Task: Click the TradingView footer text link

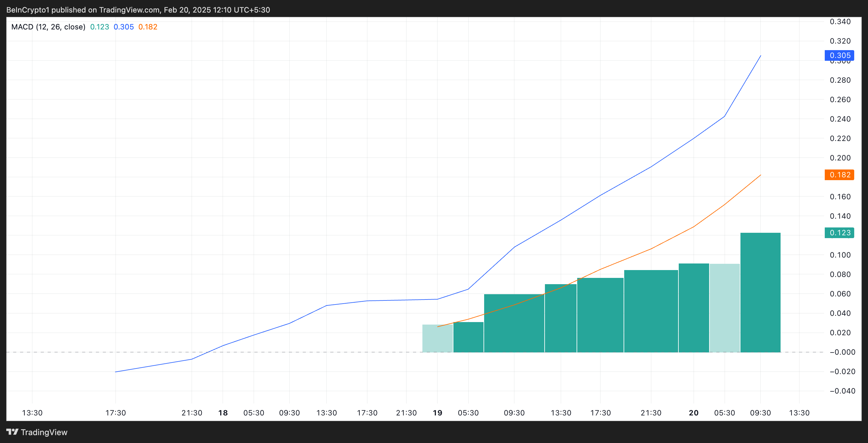Action: [x=44, y=432]
